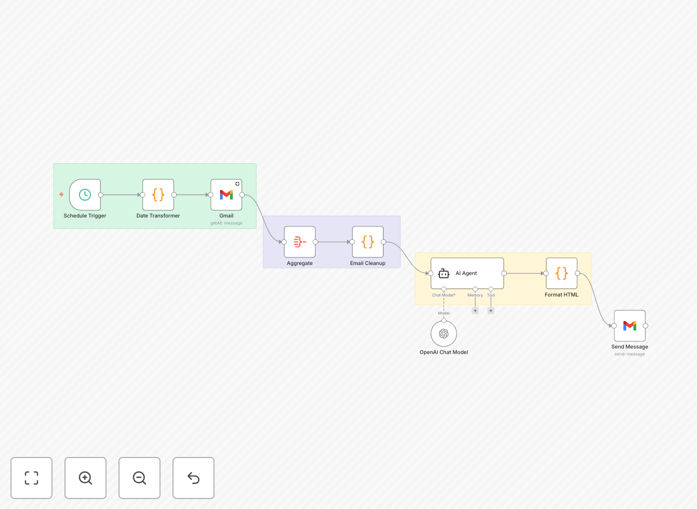Click the AI Agent main output port
This screenshot has width=697, height=509.
click(504, 273)
